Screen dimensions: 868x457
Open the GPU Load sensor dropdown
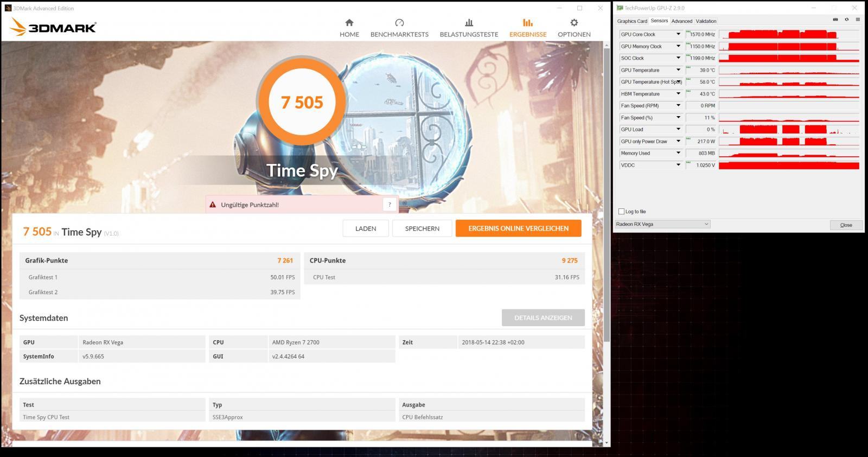tap(678, 129)
